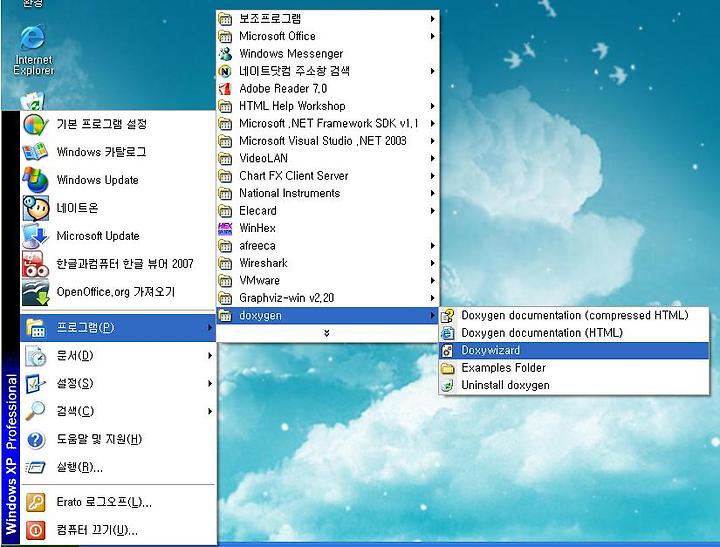Click the 실행(R)... label

79,468
